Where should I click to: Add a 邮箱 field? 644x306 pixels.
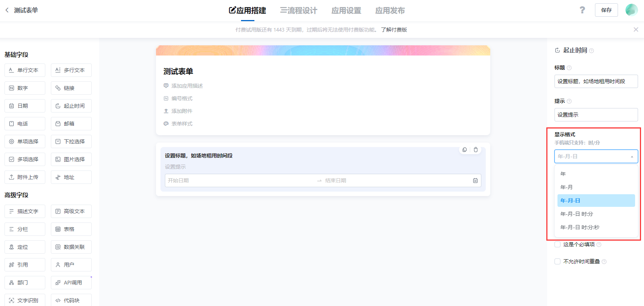pyautogui.click(x=71, y=124)
